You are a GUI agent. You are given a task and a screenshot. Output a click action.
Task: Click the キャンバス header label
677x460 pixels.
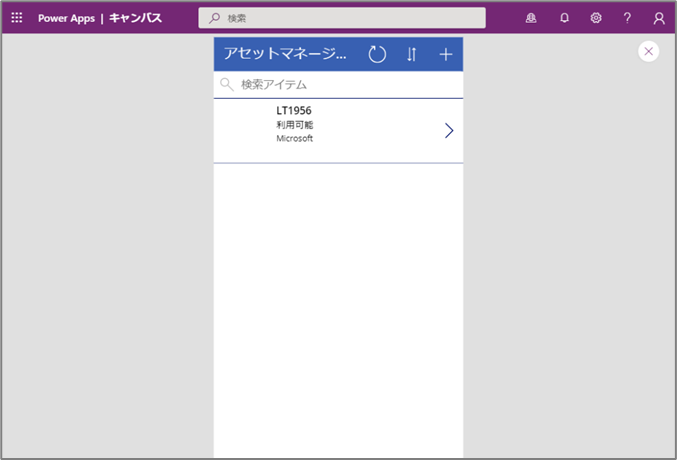tap(136, 18)
